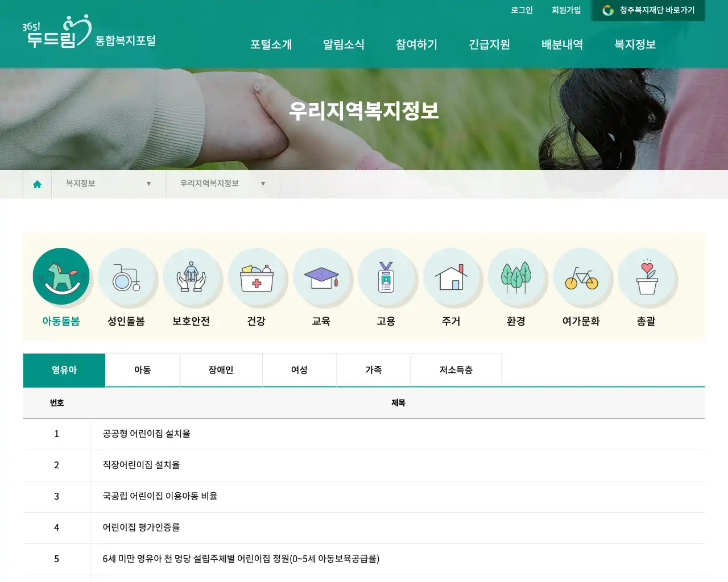Switch to the 장애인 tab
Screen dimensions: 728x582
click(x=221, y=370)
